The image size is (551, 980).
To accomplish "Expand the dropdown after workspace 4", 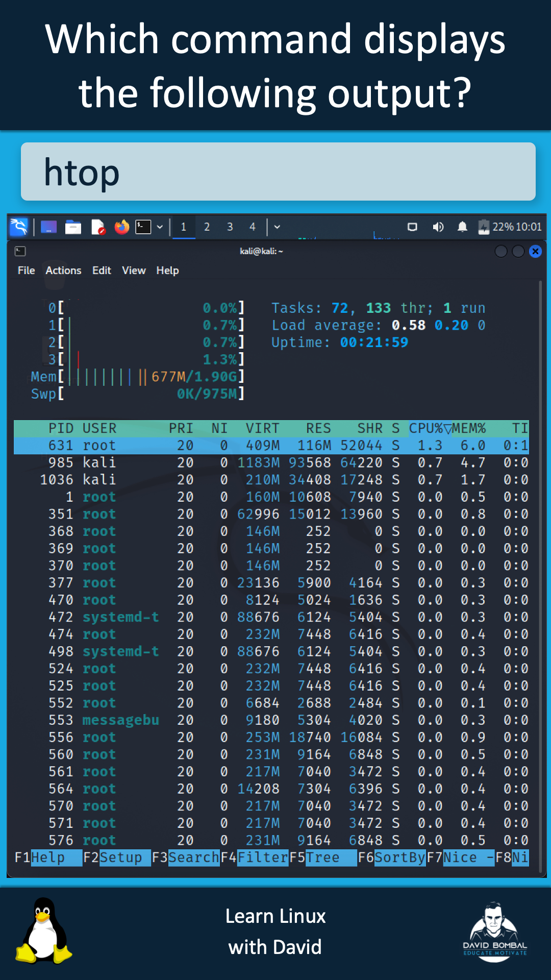I will click(x=277, y=227).
